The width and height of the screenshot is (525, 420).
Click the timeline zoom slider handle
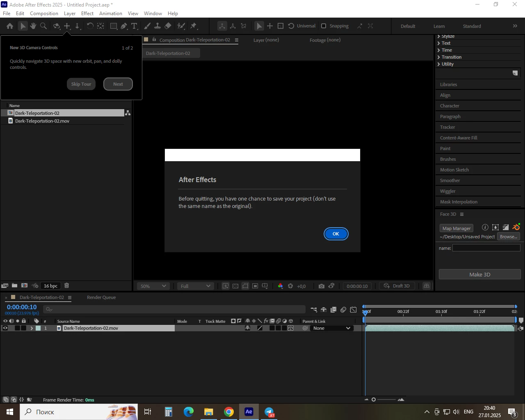(374, 399)
